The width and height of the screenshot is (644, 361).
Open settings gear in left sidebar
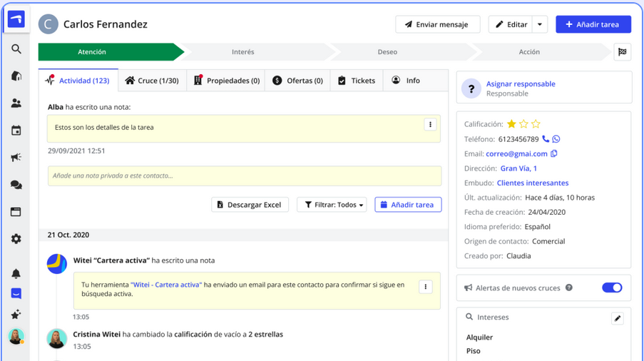[16, 239]
